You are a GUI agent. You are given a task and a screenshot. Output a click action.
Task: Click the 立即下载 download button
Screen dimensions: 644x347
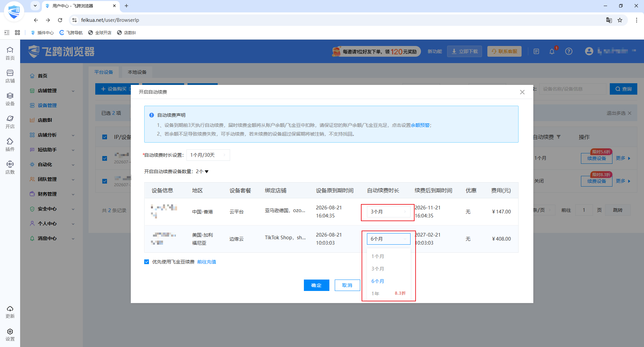click(x=465, y=51)
